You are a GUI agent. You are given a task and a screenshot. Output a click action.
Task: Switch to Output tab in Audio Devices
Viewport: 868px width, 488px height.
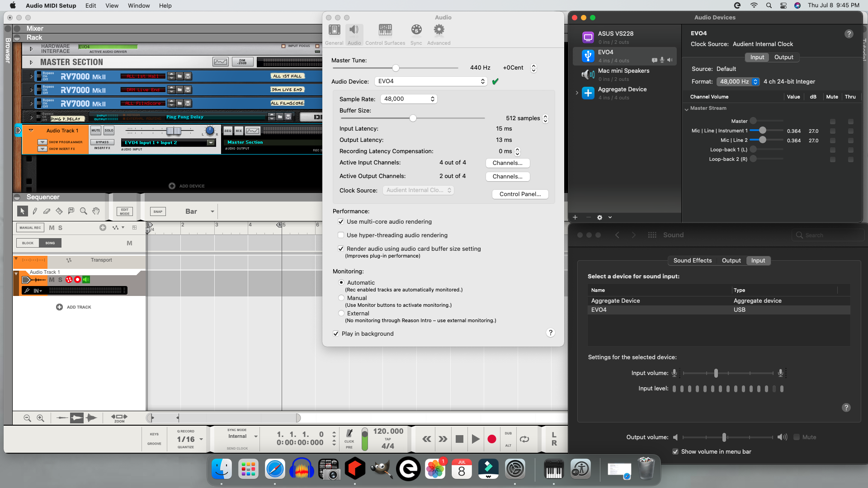(x=783, y=57)
